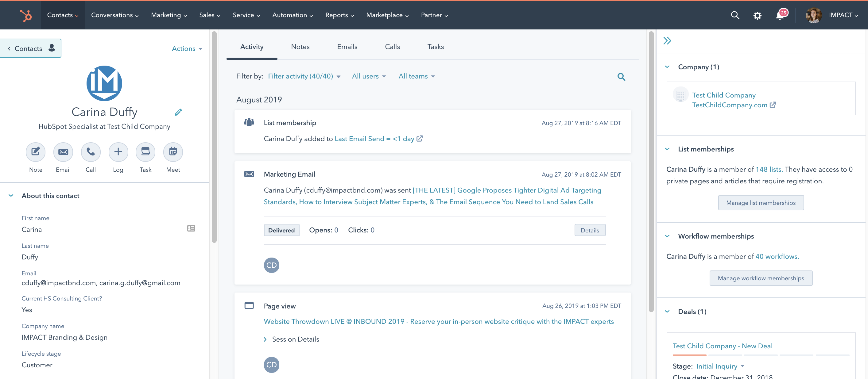Click the left panel vertical scrollbar
868x379 pixels.
pos(214,136)
